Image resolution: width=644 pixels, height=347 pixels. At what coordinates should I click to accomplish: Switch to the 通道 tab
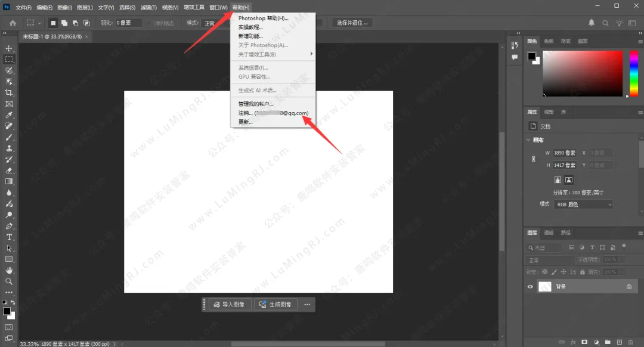549,233
